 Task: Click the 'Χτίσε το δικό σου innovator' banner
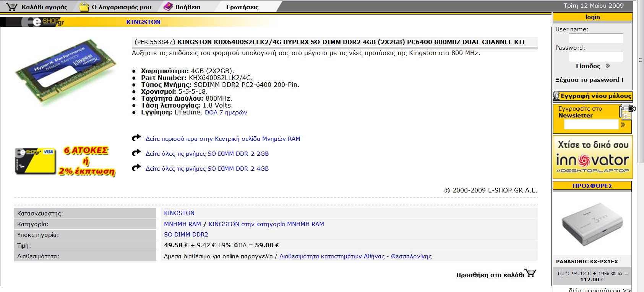click(593, 157)
